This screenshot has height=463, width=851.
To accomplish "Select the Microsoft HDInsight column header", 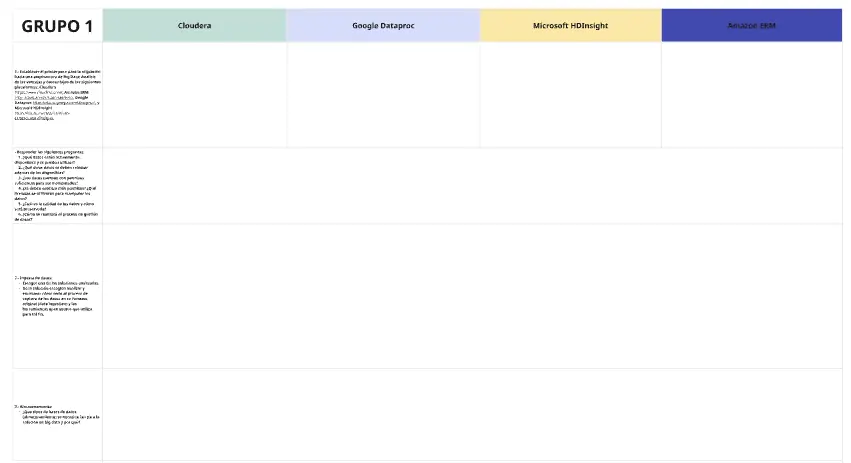I will click(570, 26).
